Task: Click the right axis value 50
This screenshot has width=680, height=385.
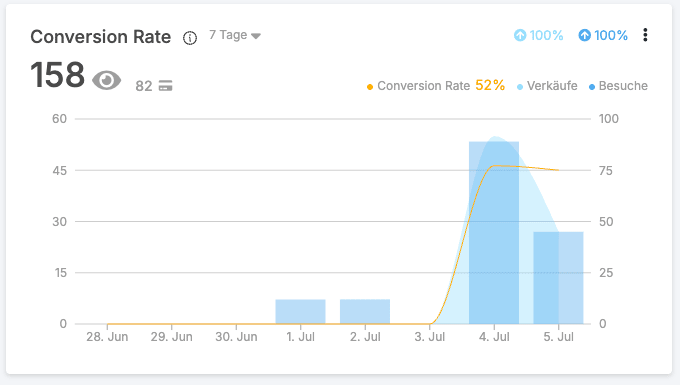Action: point(606,222)
